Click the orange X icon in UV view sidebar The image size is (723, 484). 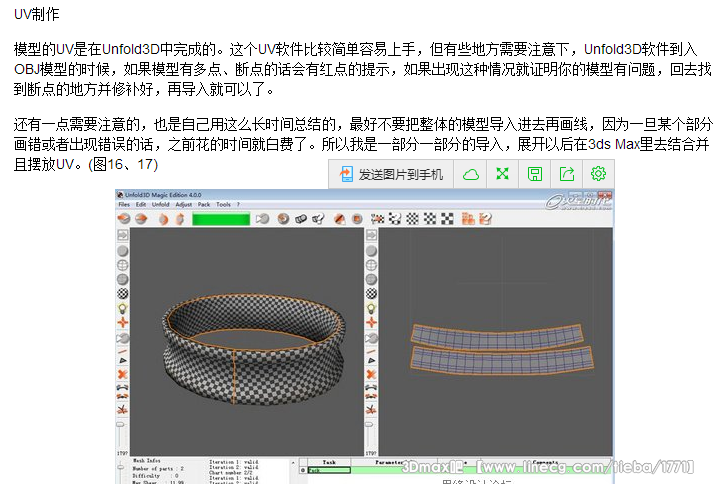click(371, 374)
